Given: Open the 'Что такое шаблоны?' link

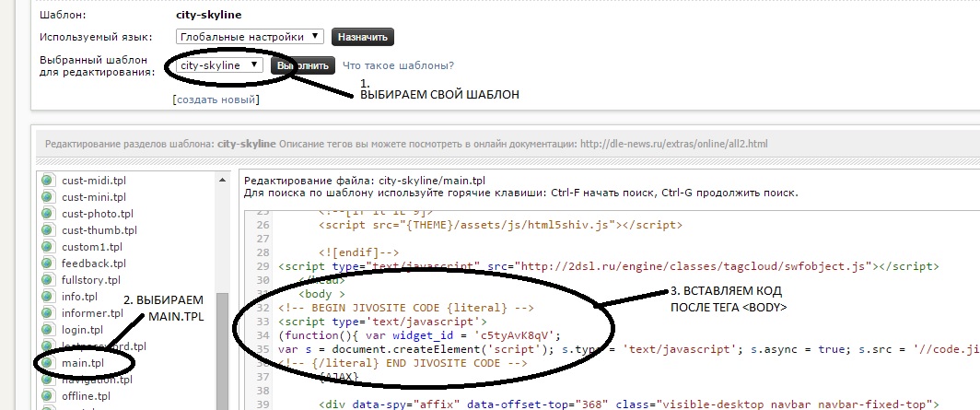Looking at the screenshot, I should 398,65.
